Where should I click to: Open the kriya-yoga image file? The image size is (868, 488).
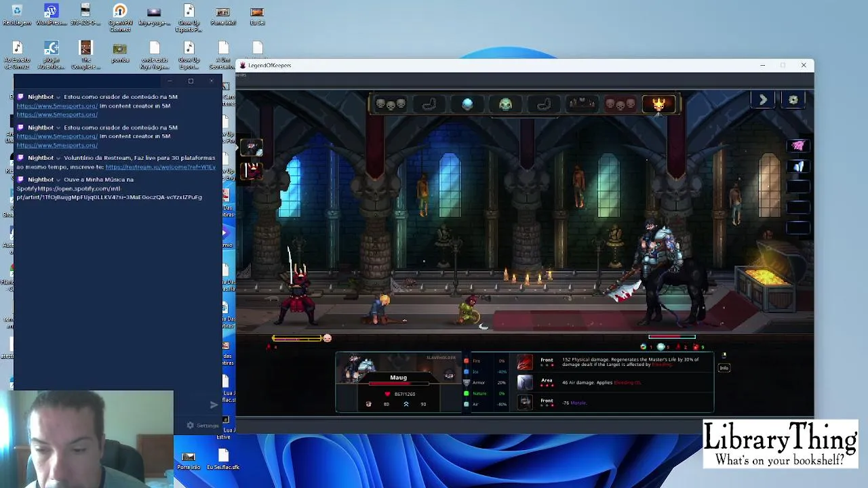[154, 15]
